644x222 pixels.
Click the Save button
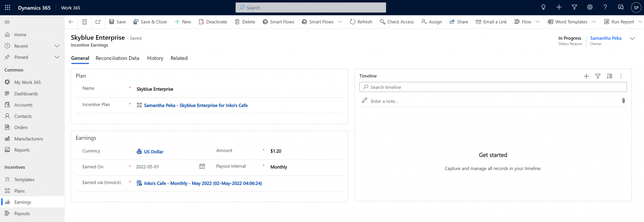coord(117,22)
